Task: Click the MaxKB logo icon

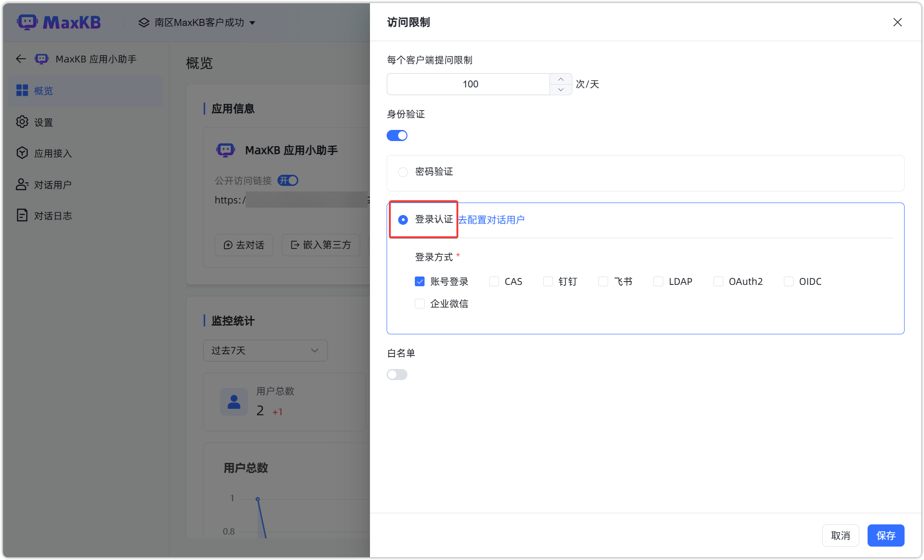Action: point(27,22)
